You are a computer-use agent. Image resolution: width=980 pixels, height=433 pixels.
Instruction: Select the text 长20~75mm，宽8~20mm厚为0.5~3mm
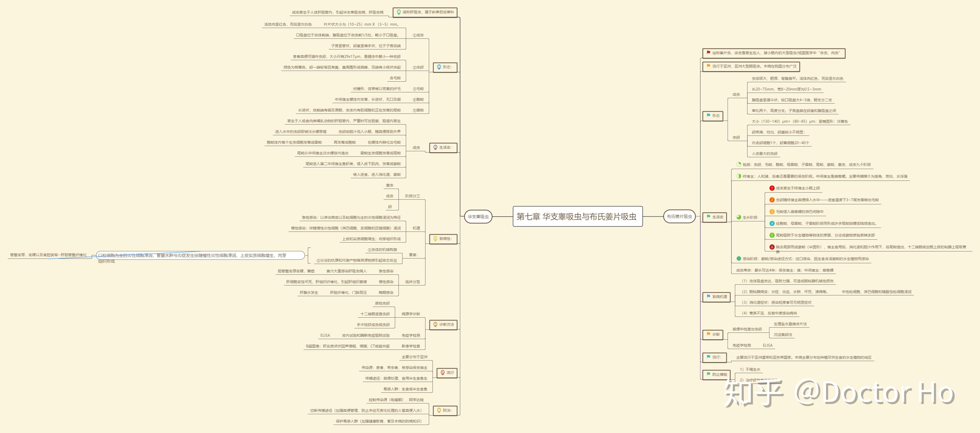(x=786, y=89)
